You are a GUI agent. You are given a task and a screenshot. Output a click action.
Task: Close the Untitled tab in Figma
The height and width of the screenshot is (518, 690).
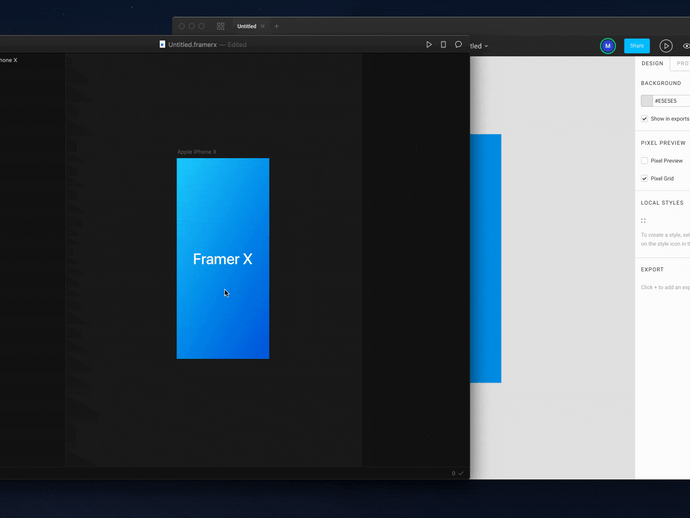tap(263, 26)
